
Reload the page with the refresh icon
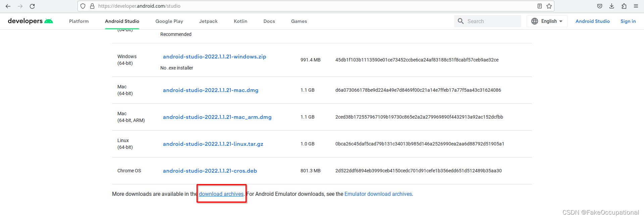coord(32,6)
